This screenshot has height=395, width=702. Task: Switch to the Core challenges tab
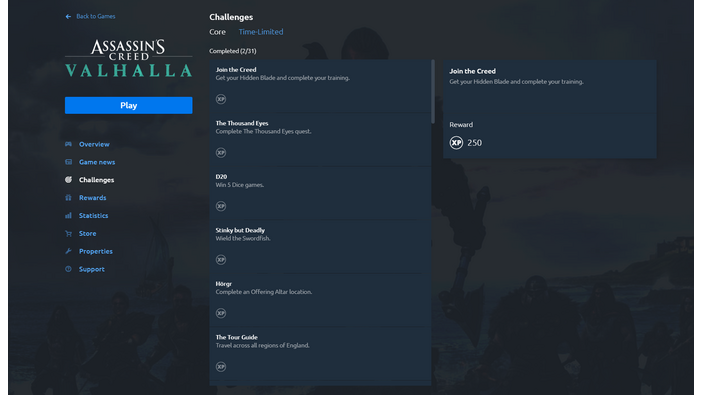(217, 32)
